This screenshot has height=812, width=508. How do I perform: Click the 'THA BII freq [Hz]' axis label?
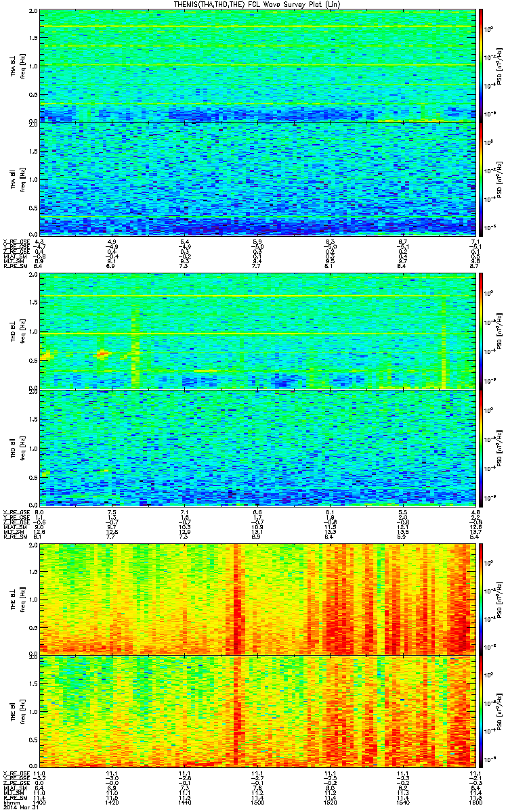point(17,179)
